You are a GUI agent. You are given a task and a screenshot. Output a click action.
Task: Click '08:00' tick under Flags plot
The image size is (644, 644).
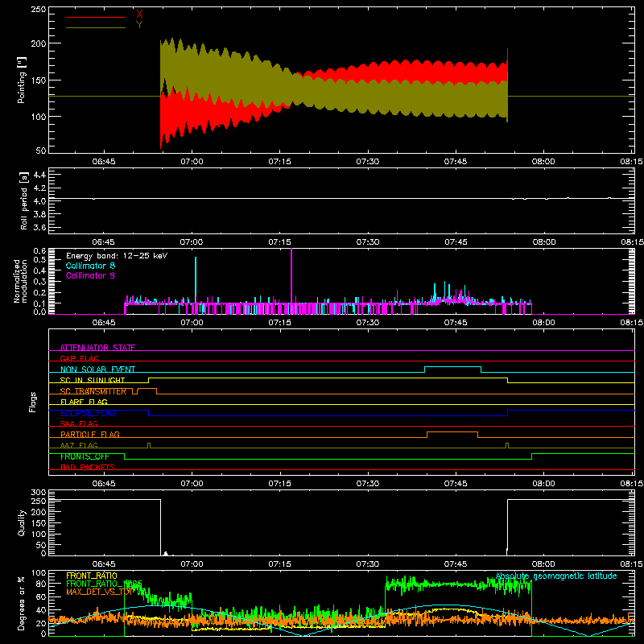pos(543,484)
